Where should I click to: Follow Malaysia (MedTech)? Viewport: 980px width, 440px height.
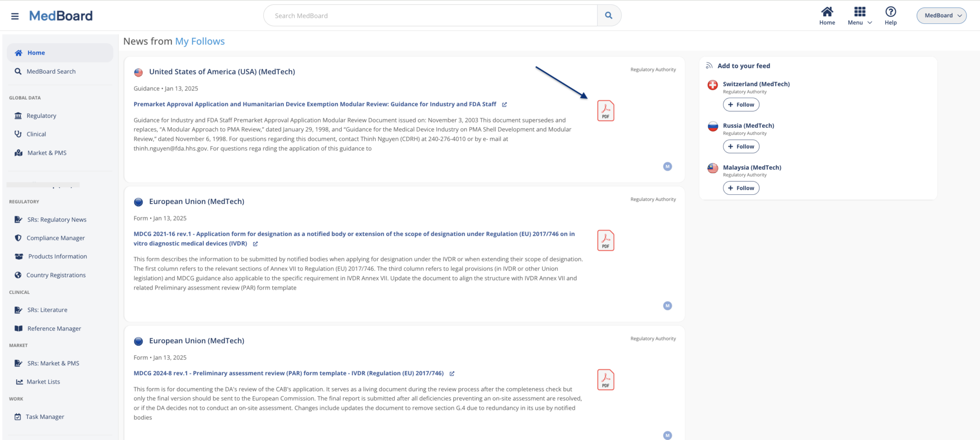pyautogui.click(x=741, y=188)
